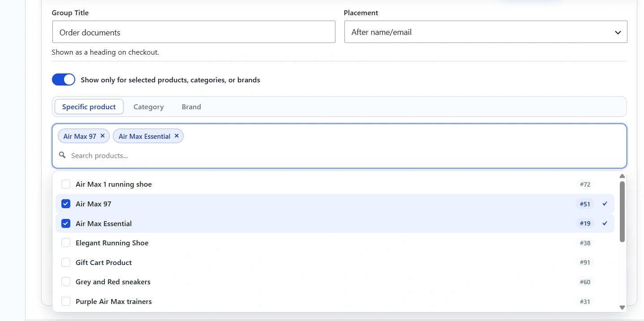Screen dimensions: 644x321
Task: Check Grey and Red sneakers checkbox
Action: click(x=66, y=282)
